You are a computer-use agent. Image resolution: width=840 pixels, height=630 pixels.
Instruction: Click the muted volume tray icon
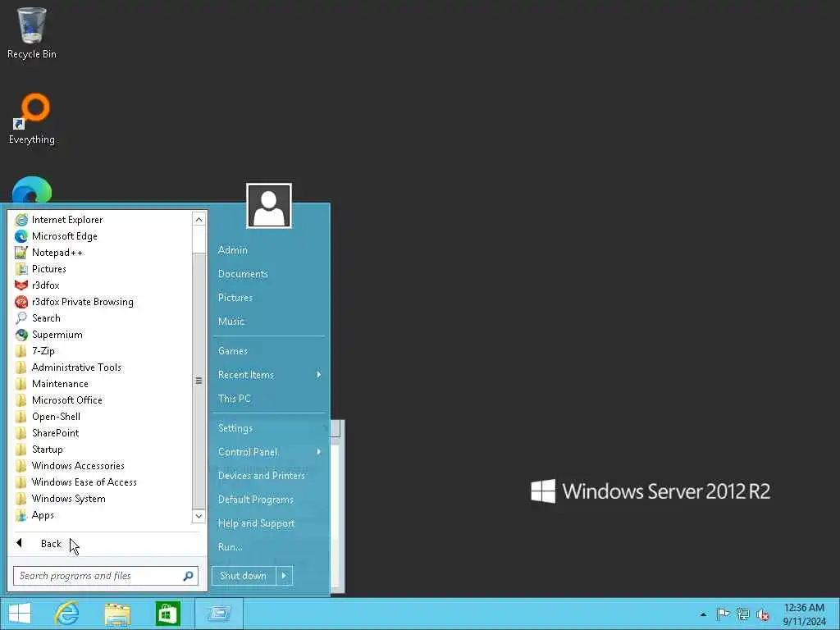click(x=763, y=614)
